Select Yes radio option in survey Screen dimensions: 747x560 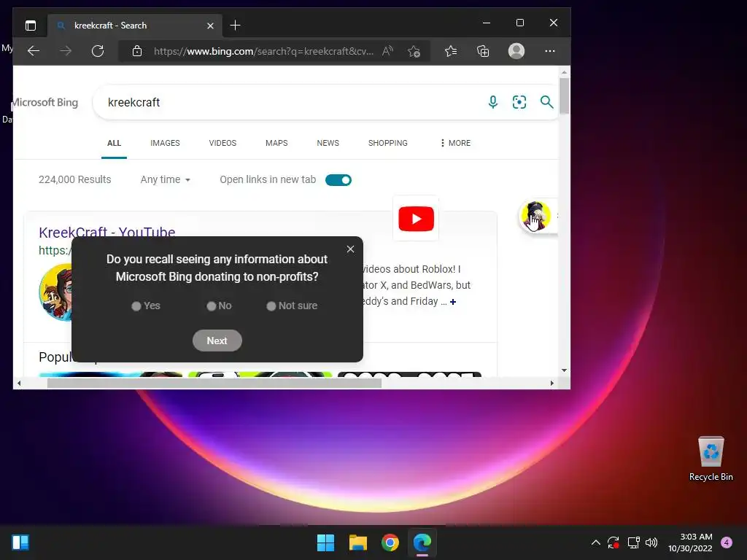(136, 306)
